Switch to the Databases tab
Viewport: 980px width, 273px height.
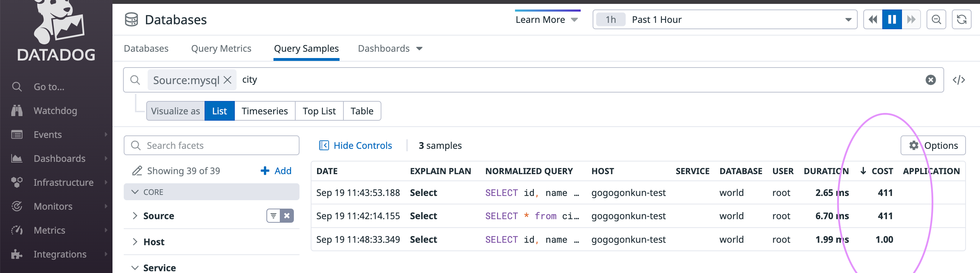coord(146,49)
